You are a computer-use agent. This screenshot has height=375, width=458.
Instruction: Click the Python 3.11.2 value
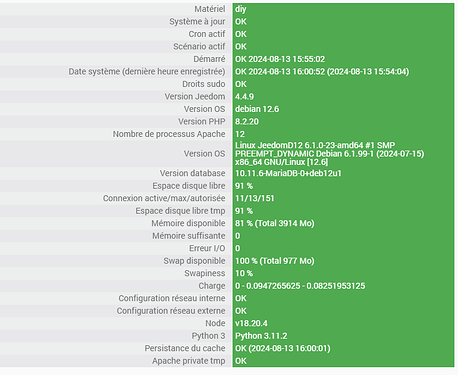coord(261,336)
